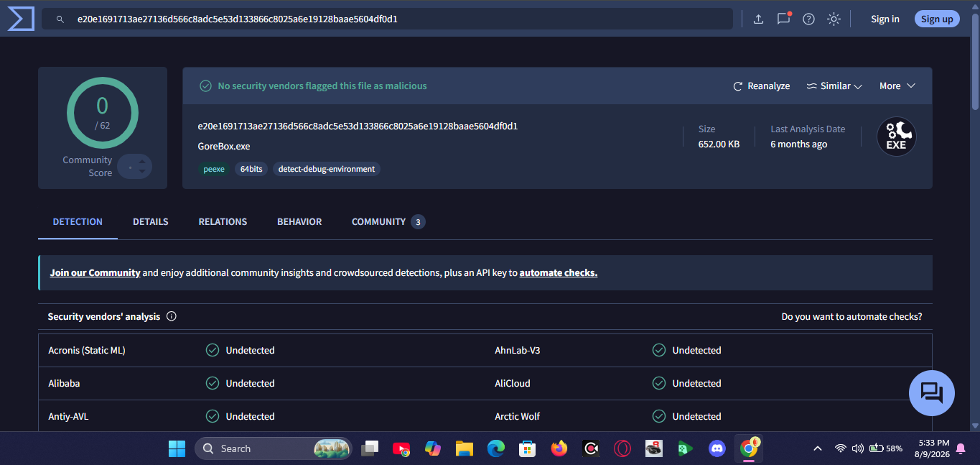The image size is (980, 465).
Task: Open the More dropdown menu
Action: pos(897,86)
